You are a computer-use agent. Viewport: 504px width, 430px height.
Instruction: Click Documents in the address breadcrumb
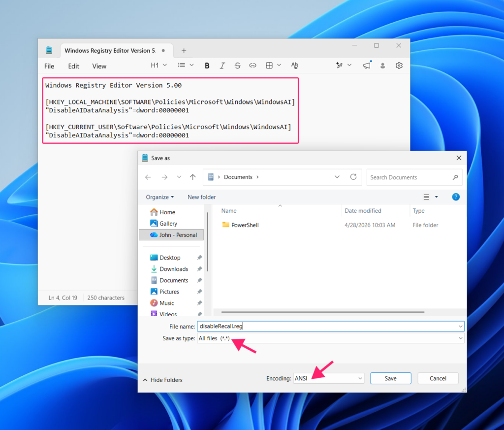(238, 177)
